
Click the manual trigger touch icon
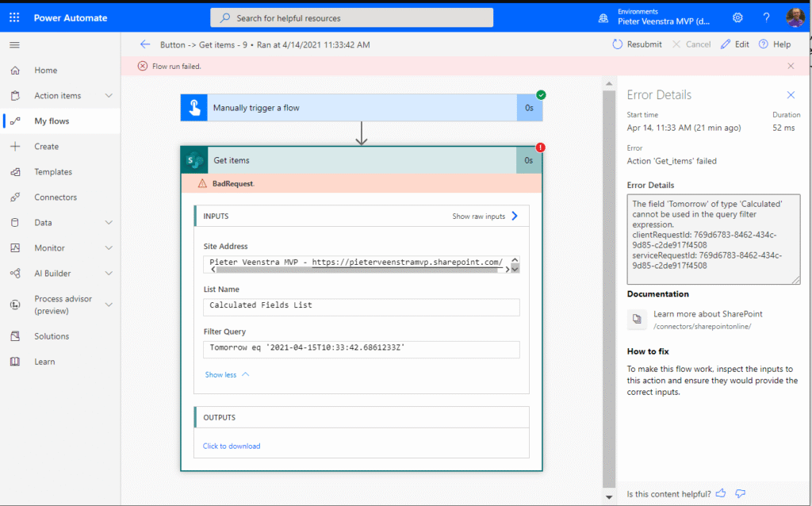click(x=194, y=108)
